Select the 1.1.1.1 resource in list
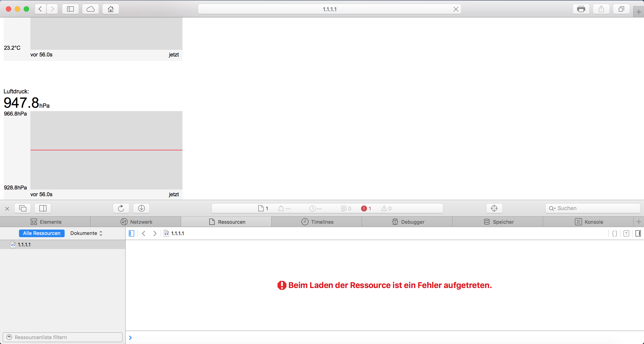644x344 pixels. [24, 245]
